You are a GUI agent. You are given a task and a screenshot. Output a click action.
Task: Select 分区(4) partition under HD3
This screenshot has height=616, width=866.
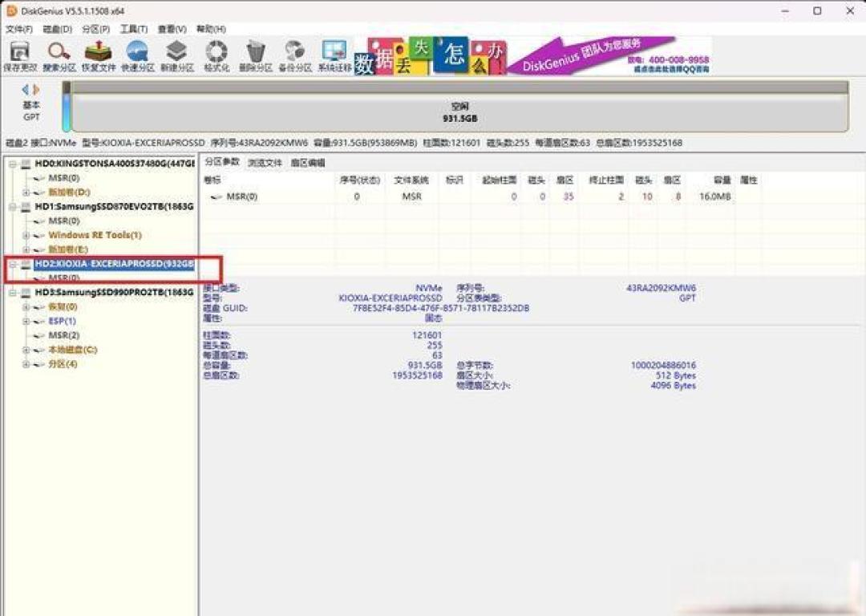[x=63, y=364]
